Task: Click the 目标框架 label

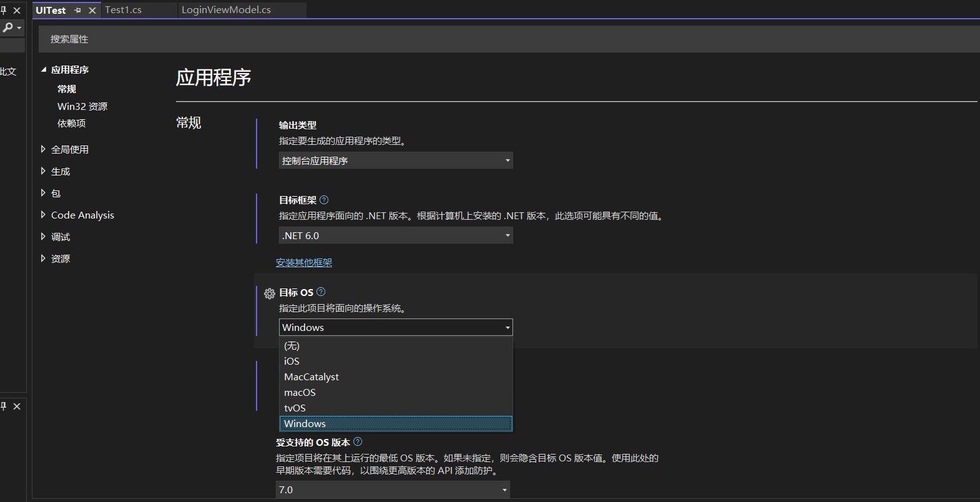Action: coord(298,200)
